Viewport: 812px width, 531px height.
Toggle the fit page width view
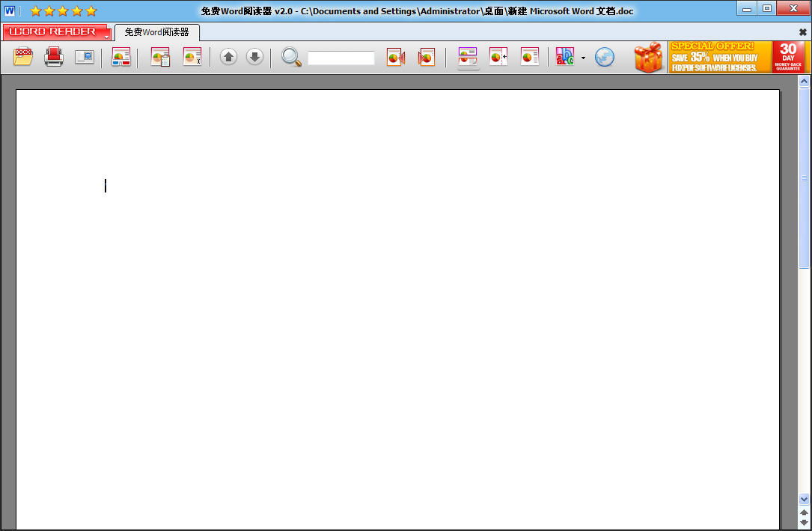[498, 57]
